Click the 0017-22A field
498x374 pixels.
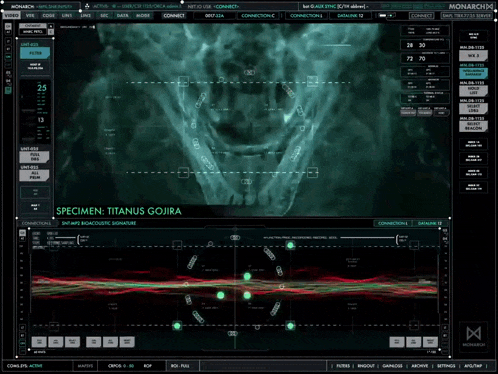[215, 16]
